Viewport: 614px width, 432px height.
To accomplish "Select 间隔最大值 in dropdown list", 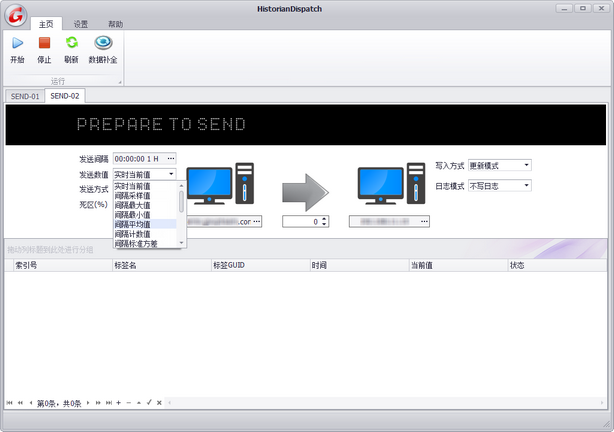I will [x=145, y=205].
